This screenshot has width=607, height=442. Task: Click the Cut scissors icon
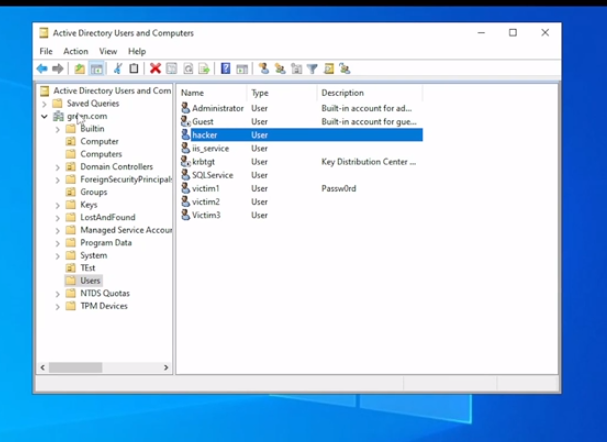click(x=118, y=69)
